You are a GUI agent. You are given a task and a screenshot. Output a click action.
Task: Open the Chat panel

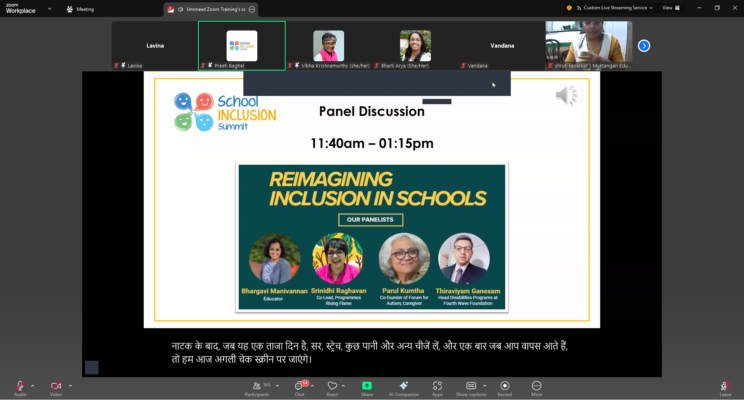[299, 388]
